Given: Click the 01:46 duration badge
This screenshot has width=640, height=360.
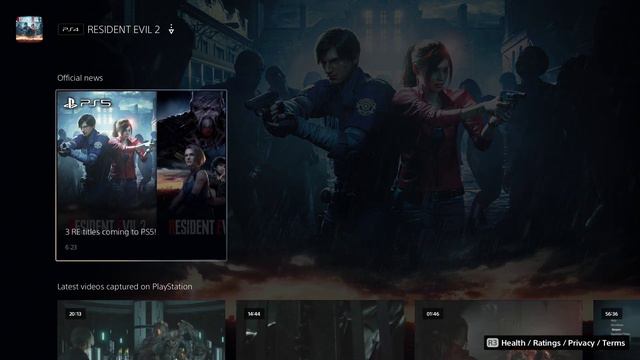Looking at the screenshot, I should [433, 314].
